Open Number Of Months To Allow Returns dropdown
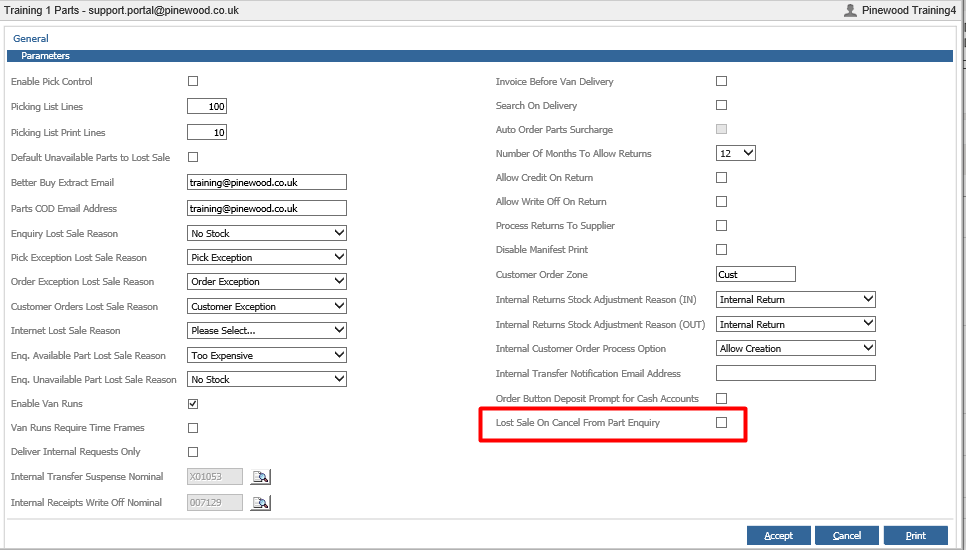Image resolution: width=966 pixels, height=550 pixels. (736, 153)
